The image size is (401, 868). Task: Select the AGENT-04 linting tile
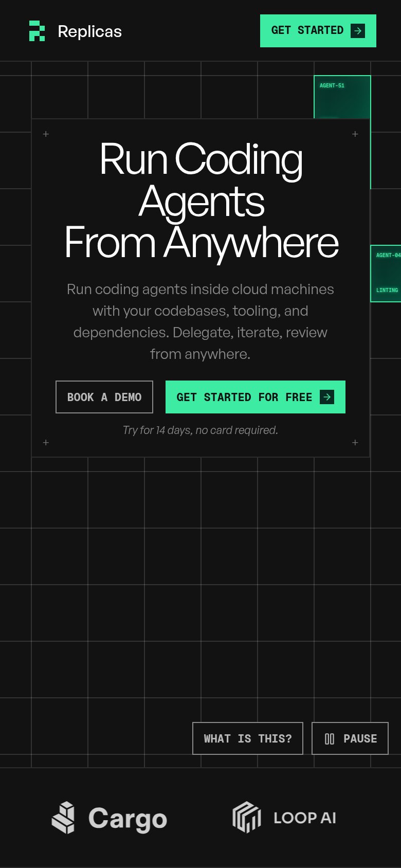coord(386,274)
